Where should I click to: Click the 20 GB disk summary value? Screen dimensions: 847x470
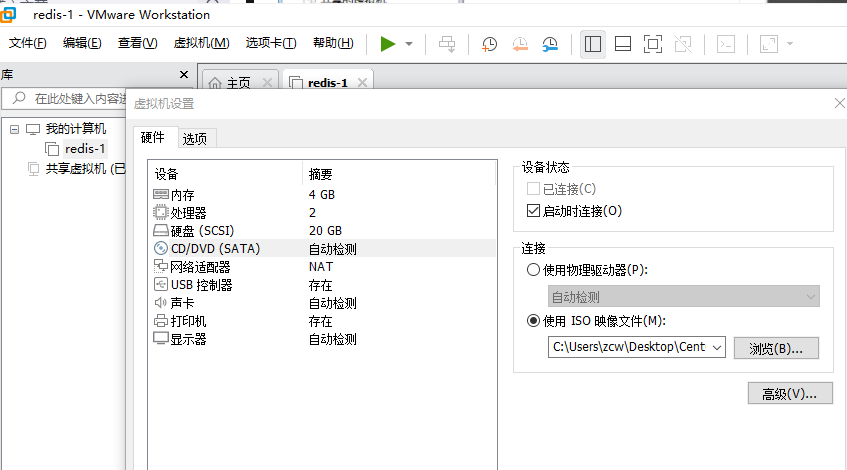325,231
